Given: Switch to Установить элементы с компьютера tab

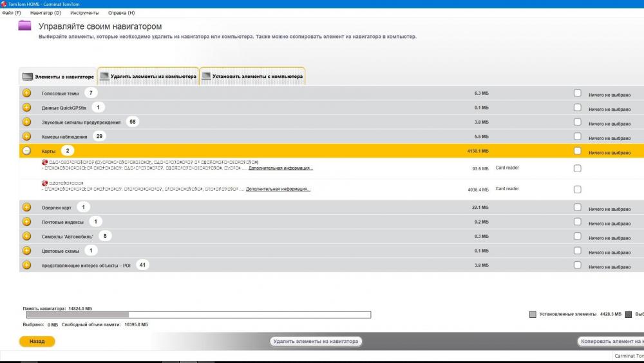Looking at the screenshot, I should [x=252, y=76].
